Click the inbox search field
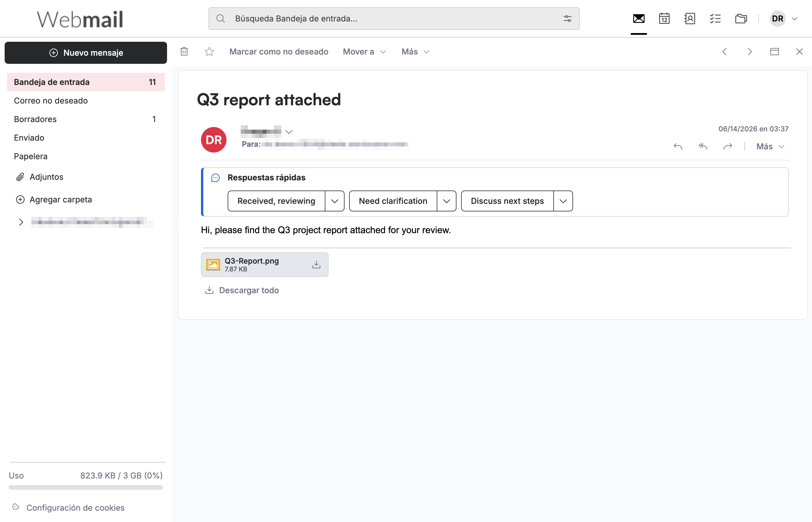This screenshot has height=522, width=812. click(394, 19)
